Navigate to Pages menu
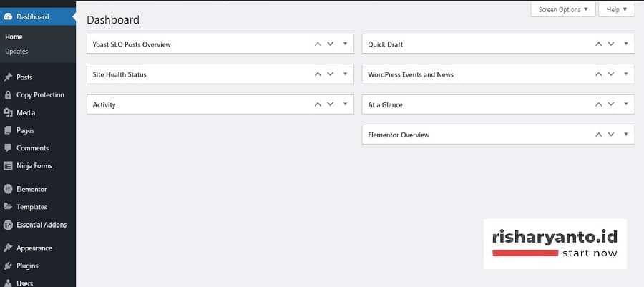644x287 pixels. point(38,130)
